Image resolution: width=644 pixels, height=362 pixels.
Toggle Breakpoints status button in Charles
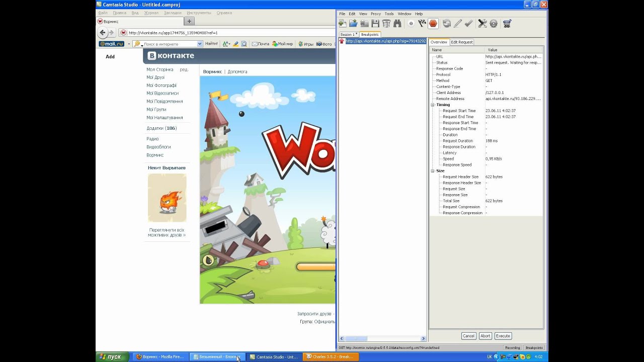point(534,347)
